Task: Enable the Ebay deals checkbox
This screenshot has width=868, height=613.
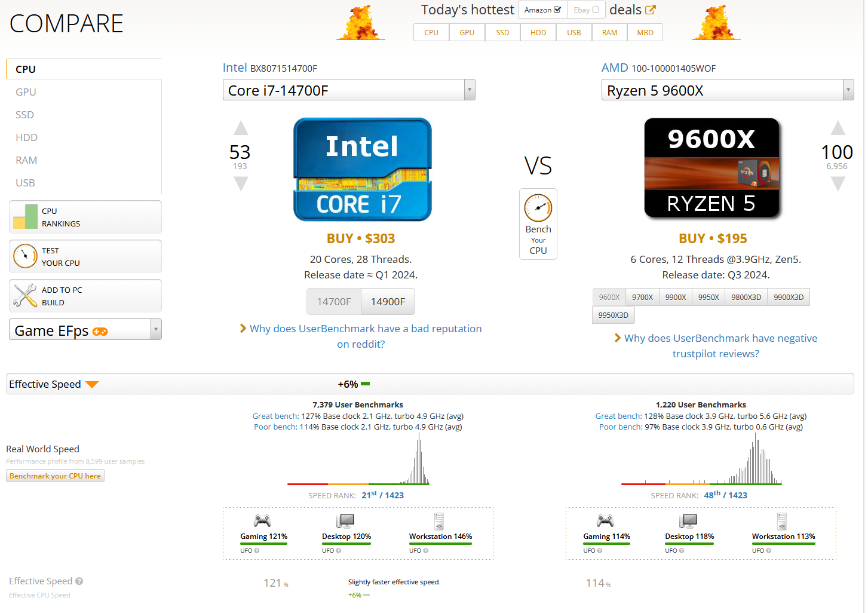Action: (596, 10)
